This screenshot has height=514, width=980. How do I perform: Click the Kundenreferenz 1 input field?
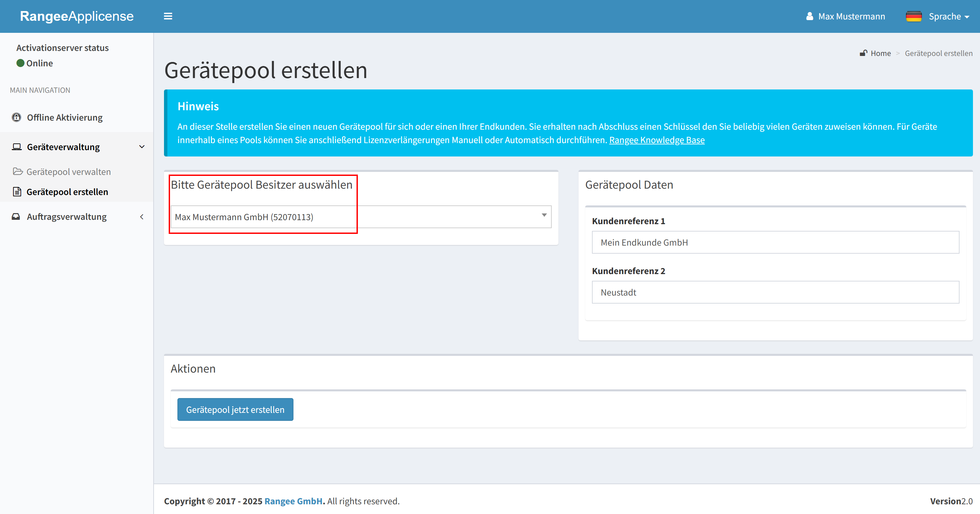click(775, 243)
